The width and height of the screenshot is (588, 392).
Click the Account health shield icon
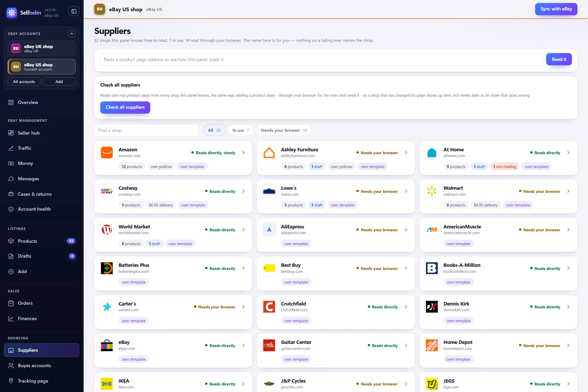(11, 209)
